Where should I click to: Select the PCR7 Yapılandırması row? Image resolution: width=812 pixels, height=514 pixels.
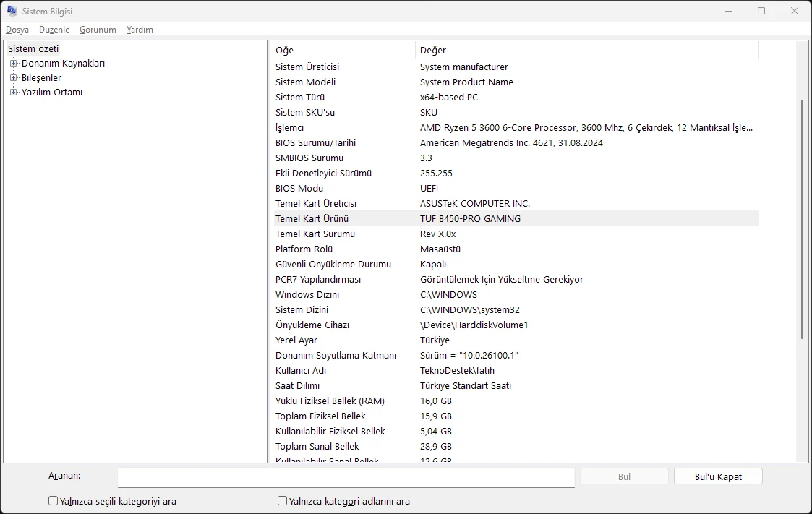[x=516, y=280]
